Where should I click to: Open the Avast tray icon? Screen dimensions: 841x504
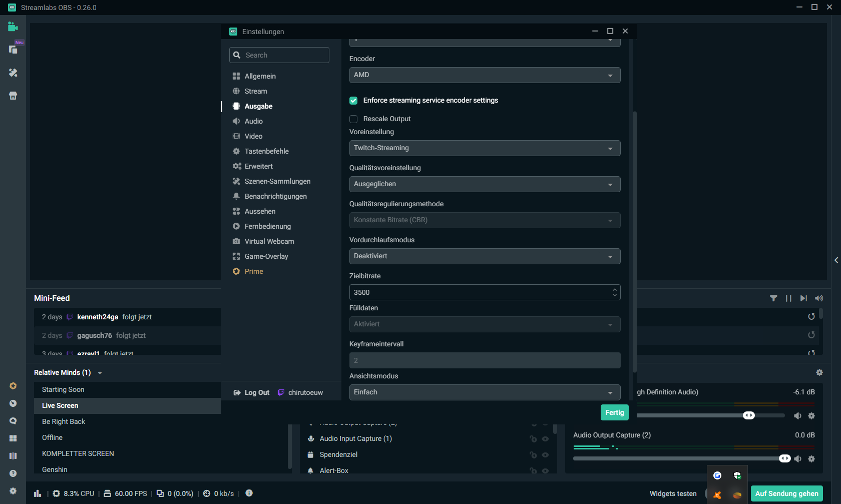pos(717,495)
